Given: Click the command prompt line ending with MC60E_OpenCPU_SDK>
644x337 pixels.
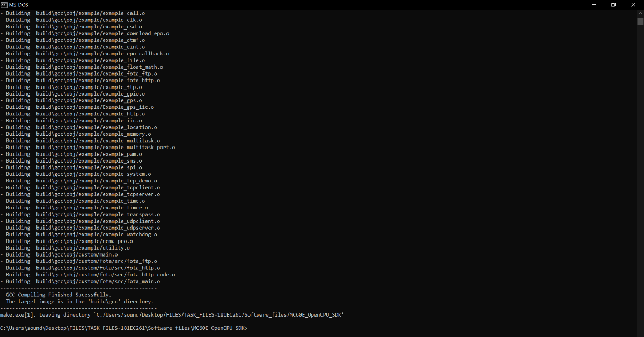Looking at the screenshot, I should [x=124, y=328].
